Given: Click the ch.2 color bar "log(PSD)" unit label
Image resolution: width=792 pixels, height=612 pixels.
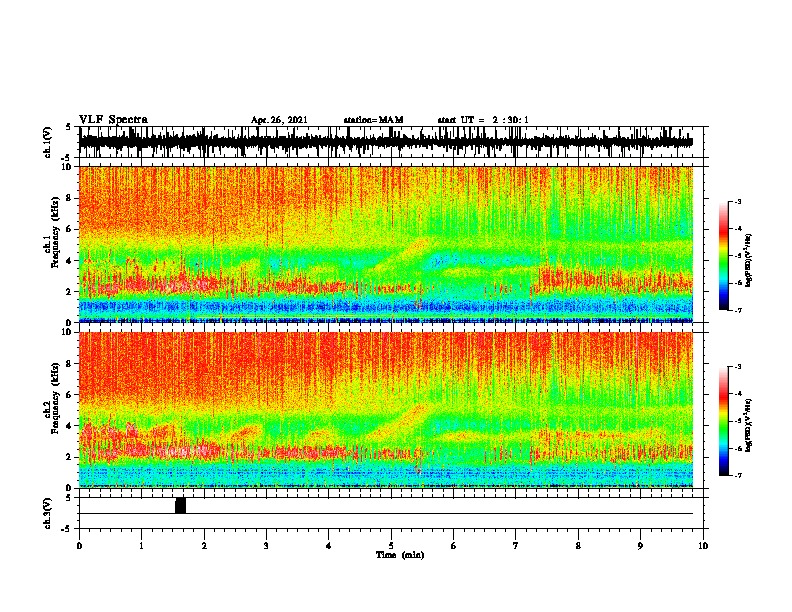Looking at the screenshot, I should [x=748, y=425].
